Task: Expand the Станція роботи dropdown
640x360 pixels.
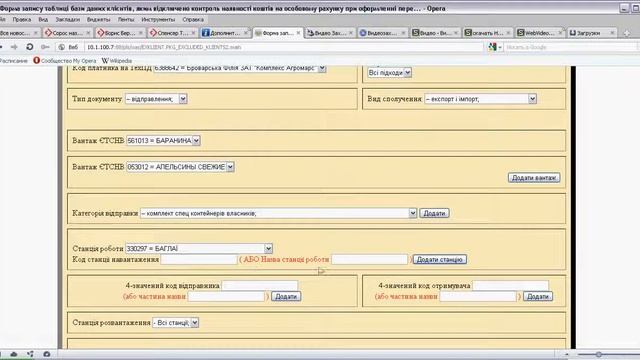Action: pyautogui.click(x=268, y=249)
